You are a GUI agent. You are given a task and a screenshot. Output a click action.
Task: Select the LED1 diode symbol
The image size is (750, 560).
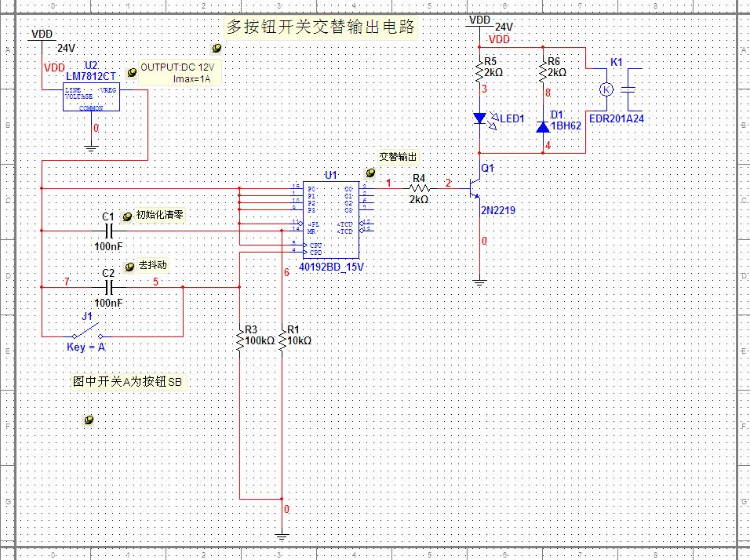(479, 118)
